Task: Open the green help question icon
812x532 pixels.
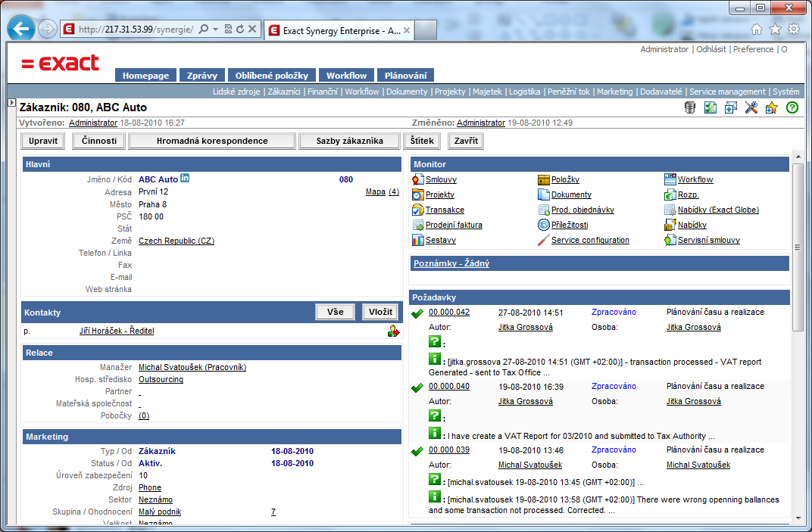Action: tap(792, 107)
